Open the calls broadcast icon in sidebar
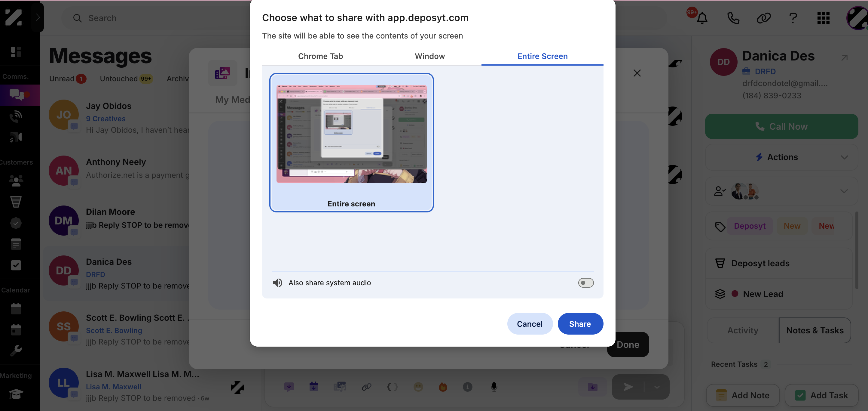The width and height of the screenshot is (868, 411). [16, 116]
